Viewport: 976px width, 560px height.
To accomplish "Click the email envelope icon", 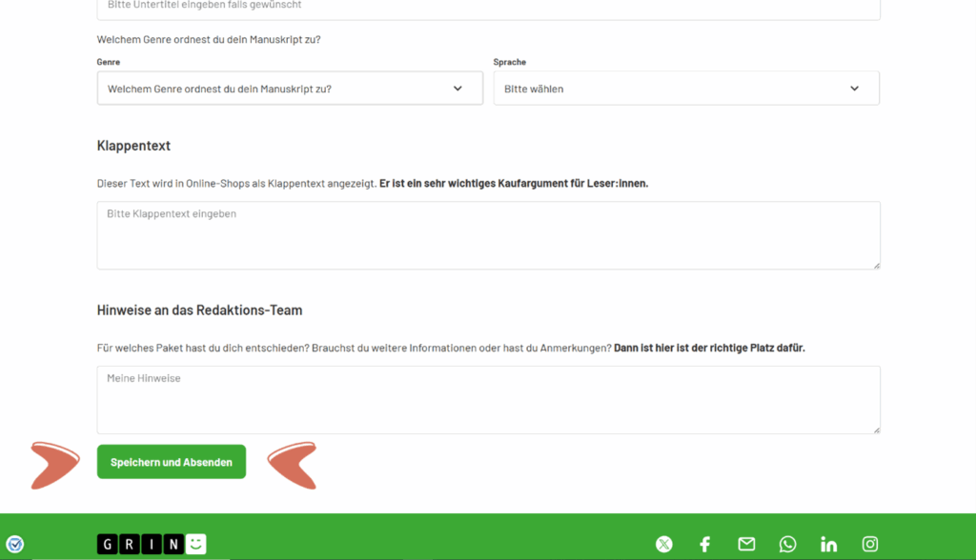I will tap(746, 544).
